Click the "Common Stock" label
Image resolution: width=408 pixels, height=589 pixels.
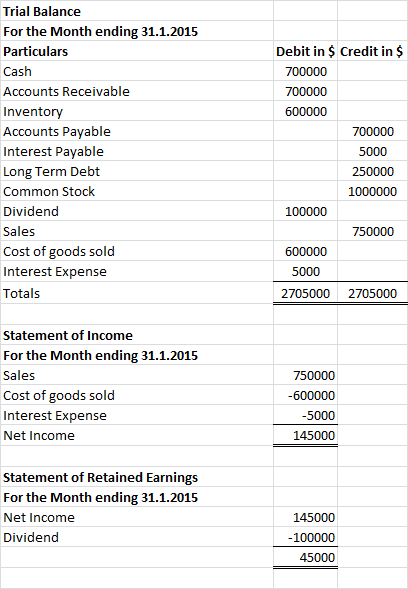coord(49,192)
